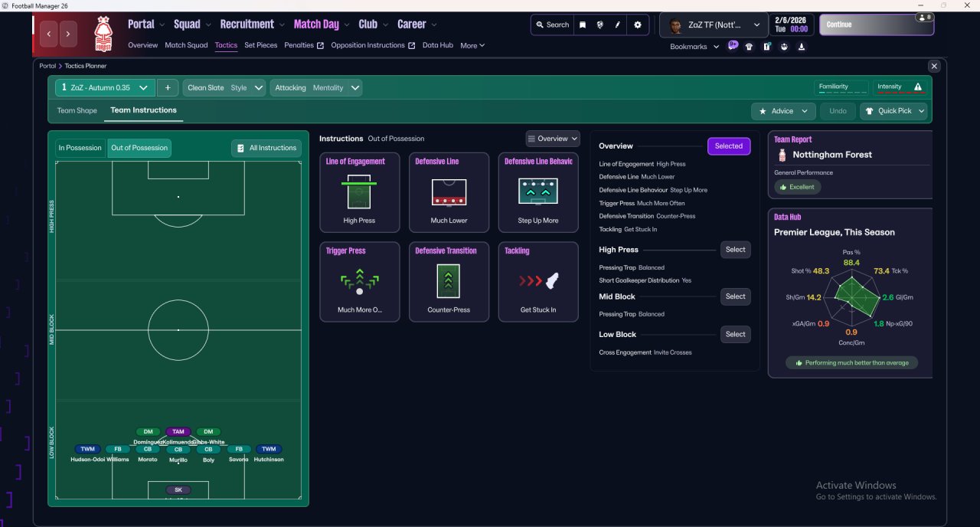
Task: Switch to the Team Shape tab
Action: coord(77,110)
